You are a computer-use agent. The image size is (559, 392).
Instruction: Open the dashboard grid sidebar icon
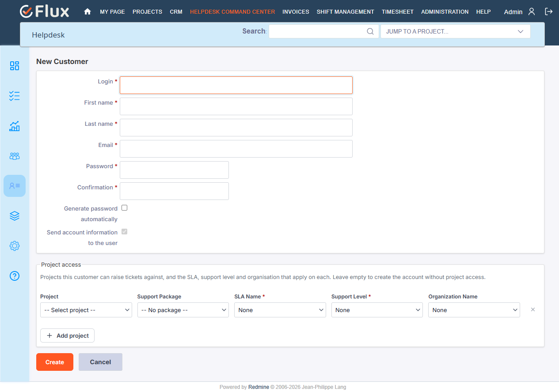point(15,66)
